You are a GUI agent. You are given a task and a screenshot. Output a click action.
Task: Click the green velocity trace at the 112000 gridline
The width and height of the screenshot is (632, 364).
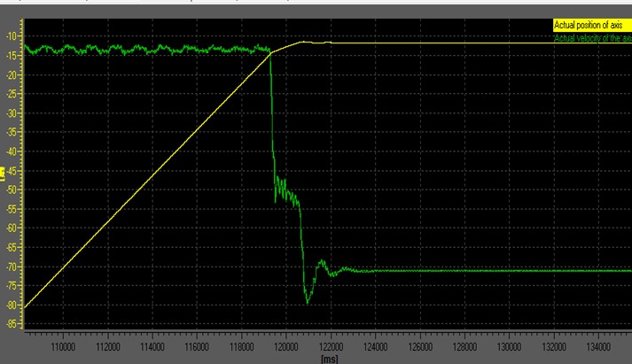pyautogui.click(x=108, y=50)
